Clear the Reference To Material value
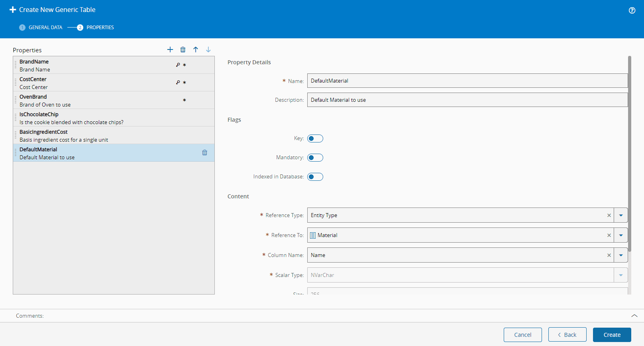The width and height of the screenshot is (644, 346). coord(609,235)
